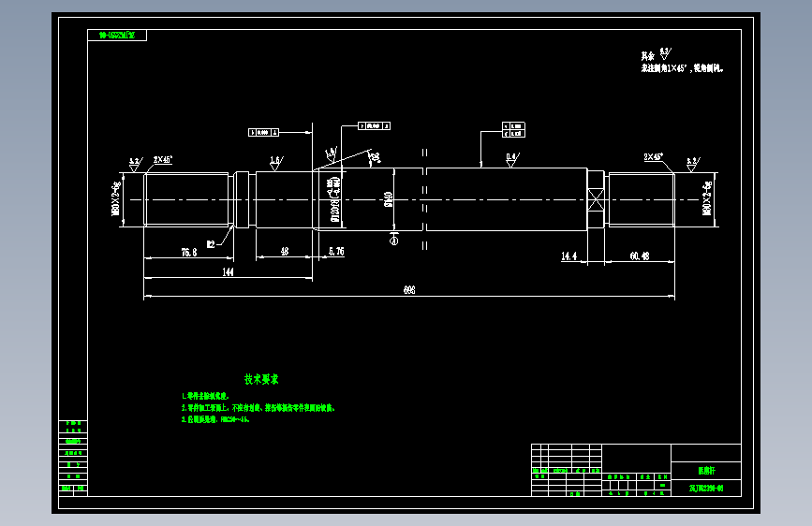Click the "R2" radius leader label
Viewport: 812px width, 526px height.
pos(211,244)
